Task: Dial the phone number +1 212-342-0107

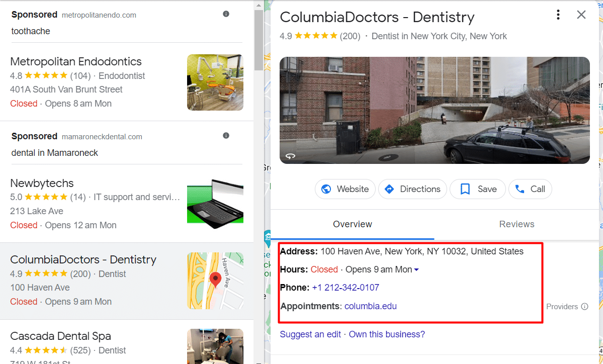Action: [346, 288]
